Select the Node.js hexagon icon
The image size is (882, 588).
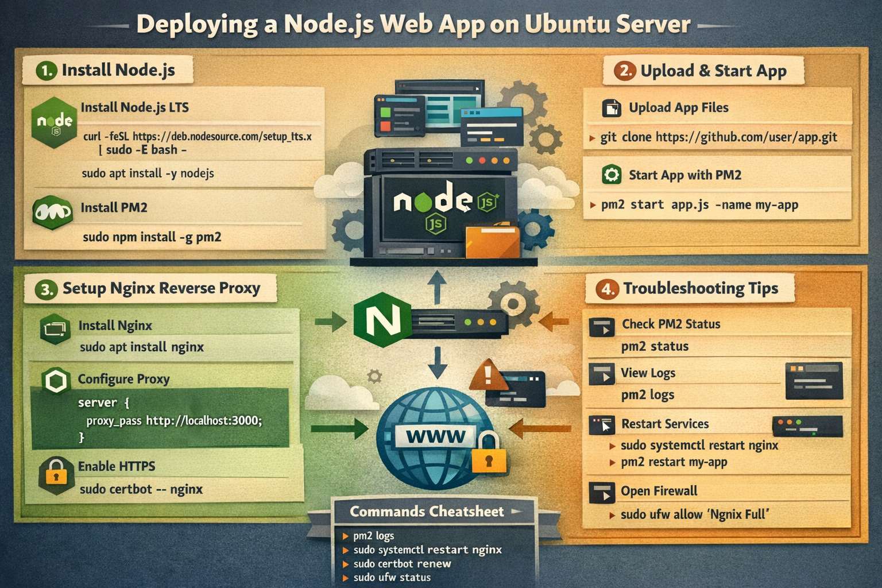pos(54,121)
